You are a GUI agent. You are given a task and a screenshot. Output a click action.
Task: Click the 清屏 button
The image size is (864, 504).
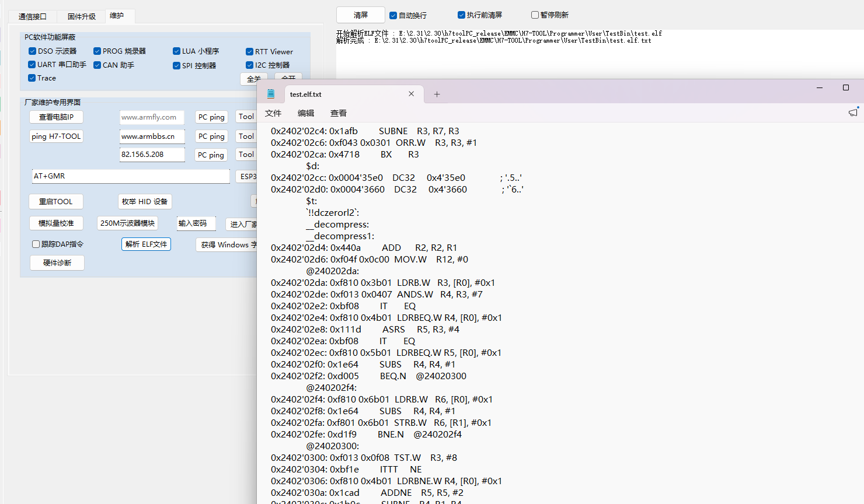(x=361, y=15)
